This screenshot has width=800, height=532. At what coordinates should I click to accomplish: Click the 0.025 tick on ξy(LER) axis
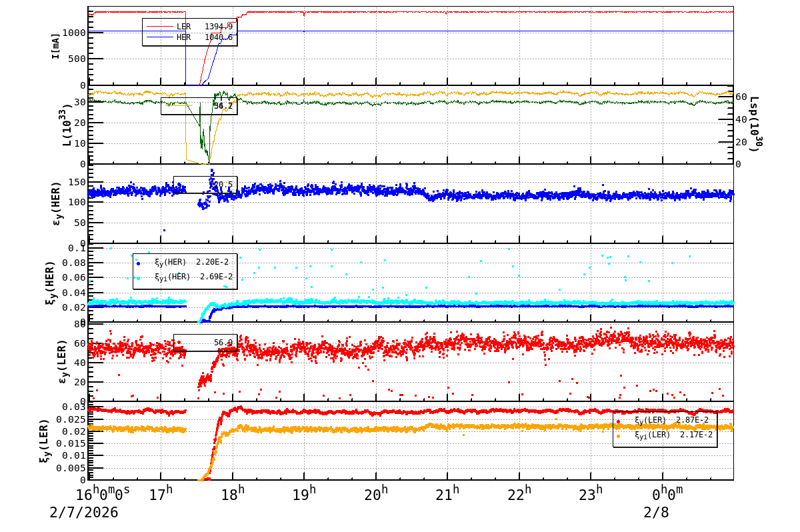point(72,419)
